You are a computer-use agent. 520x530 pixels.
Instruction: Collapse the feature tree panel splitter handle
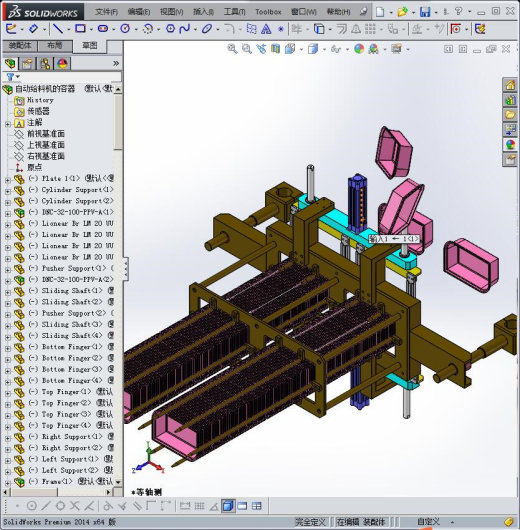pyautogui.click(x=126, y=269)
